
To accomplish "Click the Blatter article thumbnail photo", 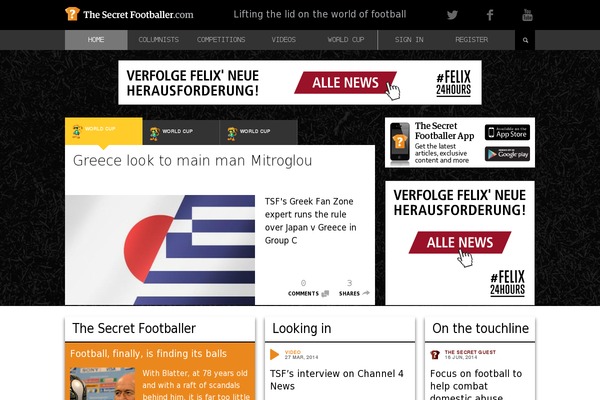I will click(x=103, y=384).
